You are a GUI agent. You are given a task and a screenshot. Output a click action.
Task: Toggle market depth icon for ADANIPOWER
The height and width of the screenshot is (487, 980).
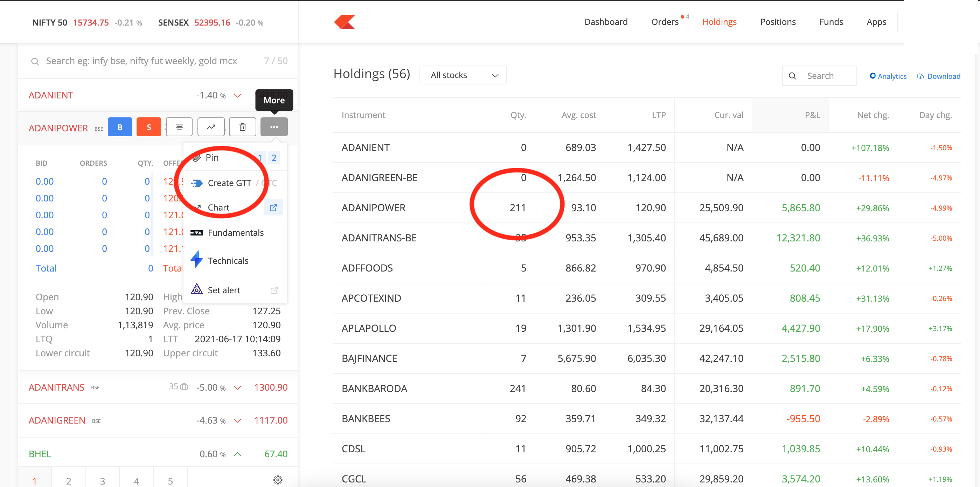(x=179, y=127)
